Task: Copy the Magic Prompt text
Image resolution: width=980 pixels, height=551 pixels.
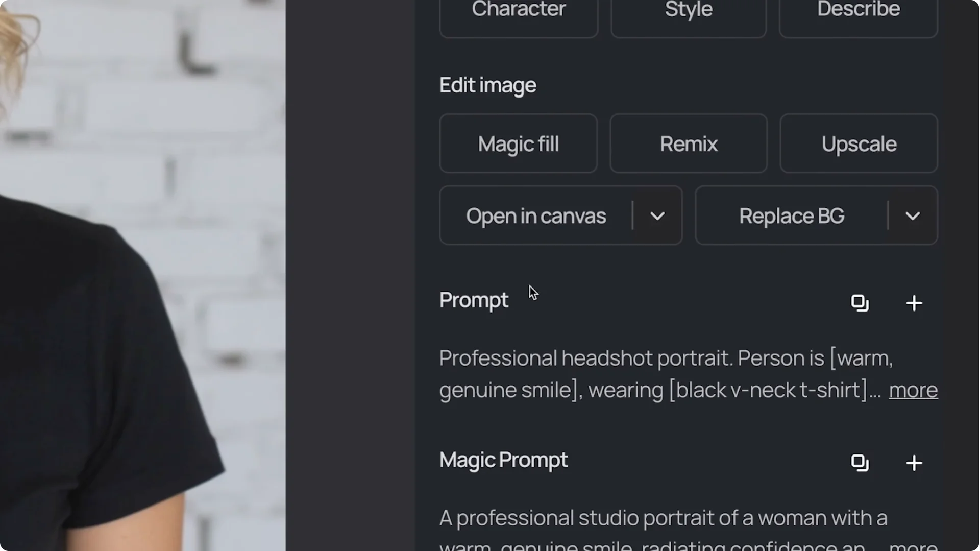Action: [x=861, y=463]
